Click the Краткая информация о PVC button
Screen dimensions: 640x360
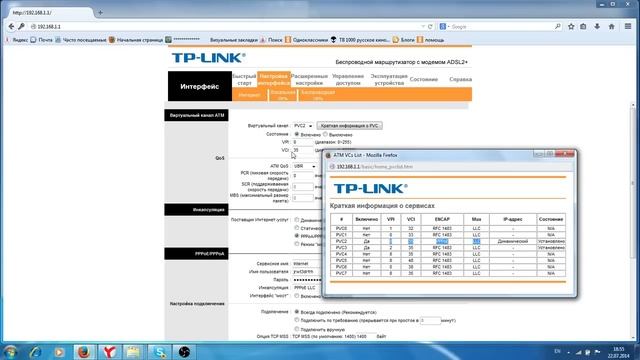(x=349, y=126)
